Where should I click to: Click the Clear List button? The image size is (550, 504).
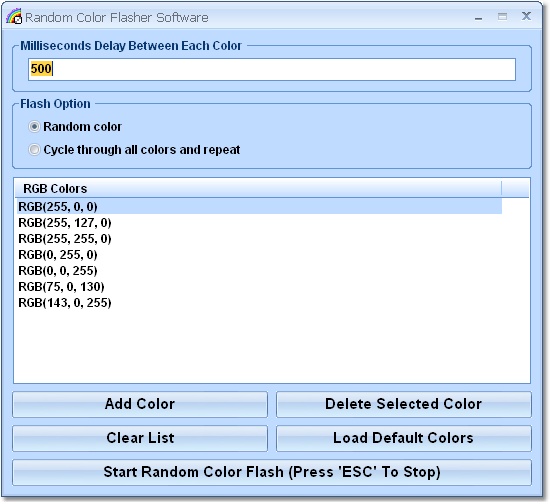[140, 438]
